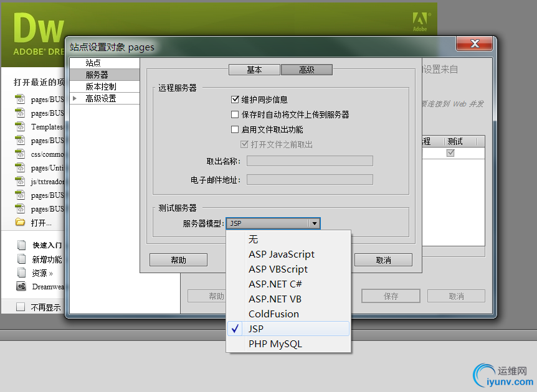Click the folder icon beside 打开...
The height and width of the screenshot is (392, 537).
pos(20,222)
